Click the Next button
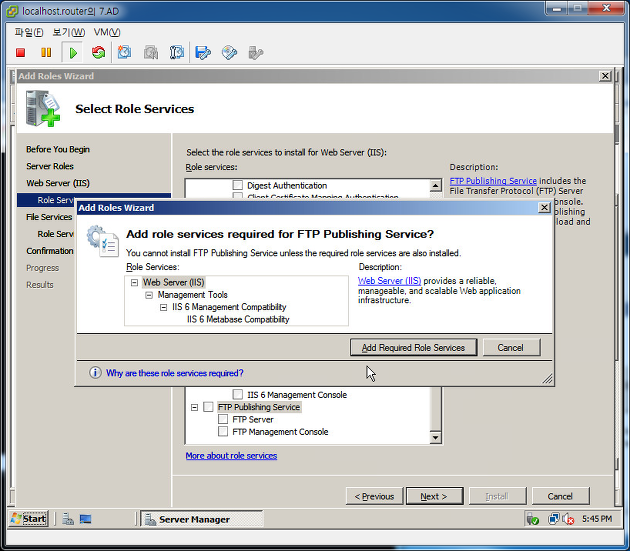The width and height of the screenshot is (630, 551). click(x=434, y=496)
